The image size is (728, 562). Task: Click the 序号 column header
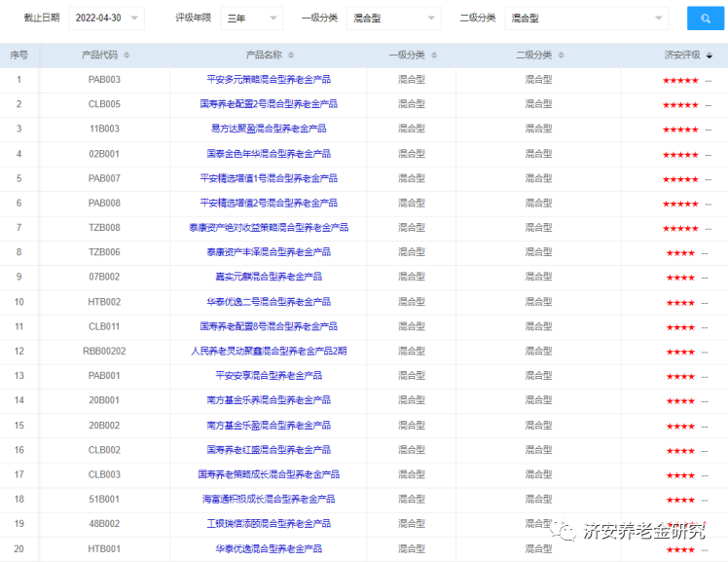pos(19,56)
